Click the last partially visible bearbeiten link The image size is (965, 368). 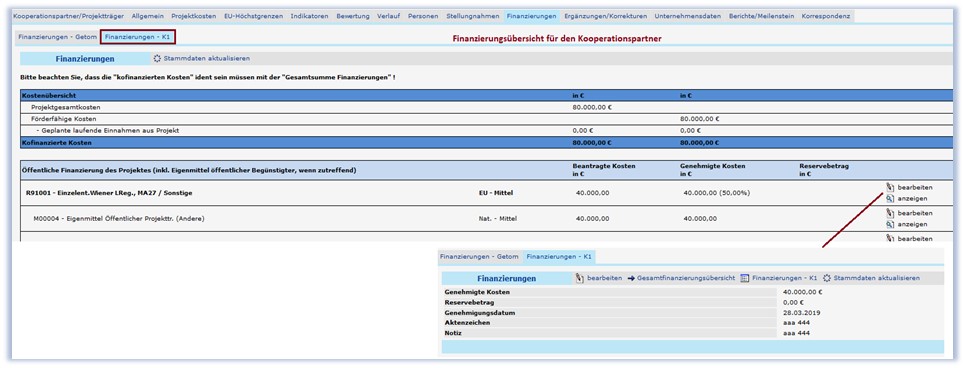(x=915, y=238)
